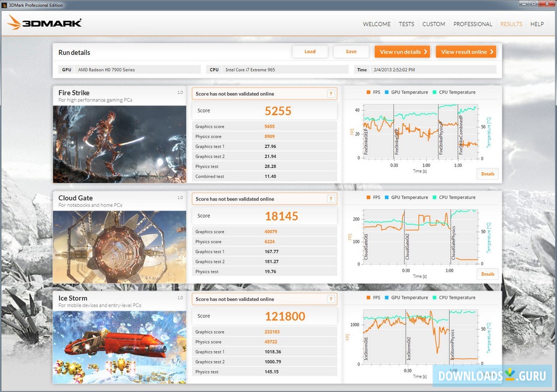Open View result online
557x392 pixels.
pos(466,51)
